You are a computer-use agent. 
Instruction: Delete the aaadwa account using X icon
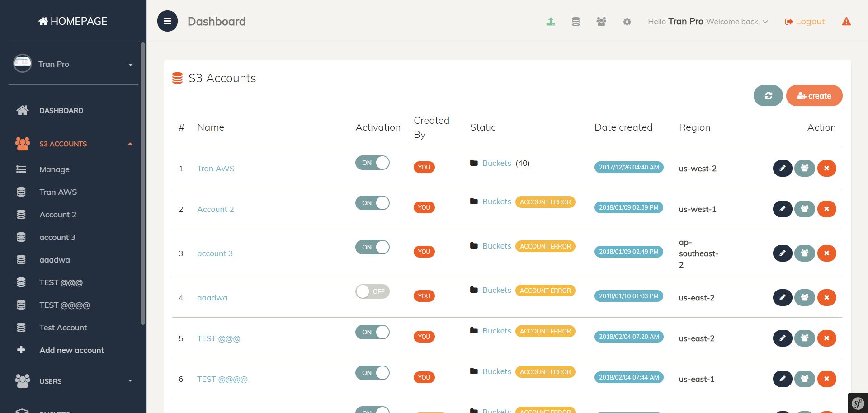826,297
